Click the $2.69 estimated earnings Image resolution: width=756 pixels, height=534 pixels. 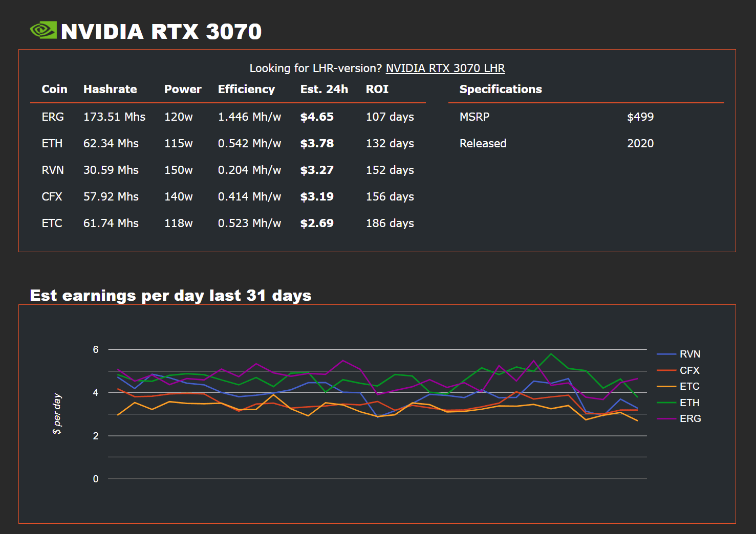(317, 223)
